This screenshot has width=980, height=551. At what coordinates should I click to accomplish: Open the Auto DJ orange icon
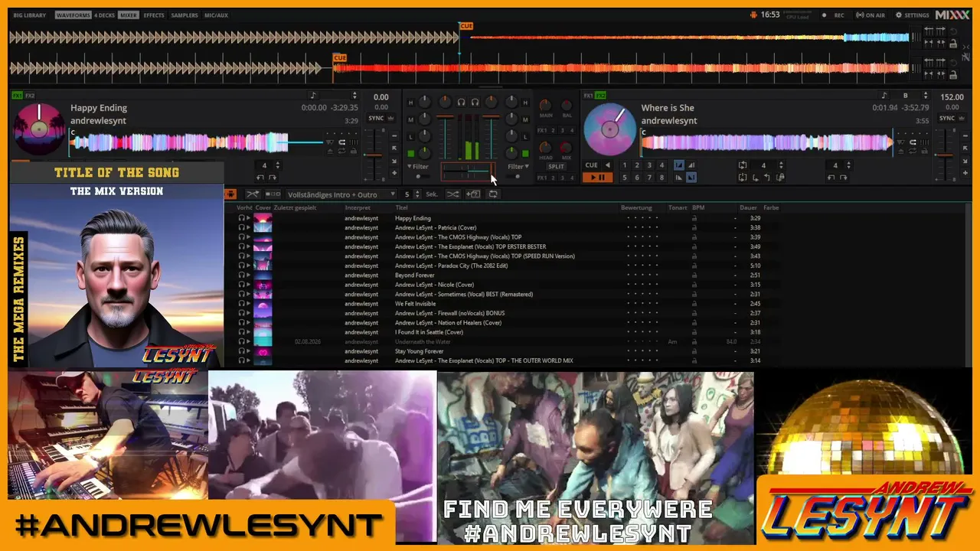231,194
